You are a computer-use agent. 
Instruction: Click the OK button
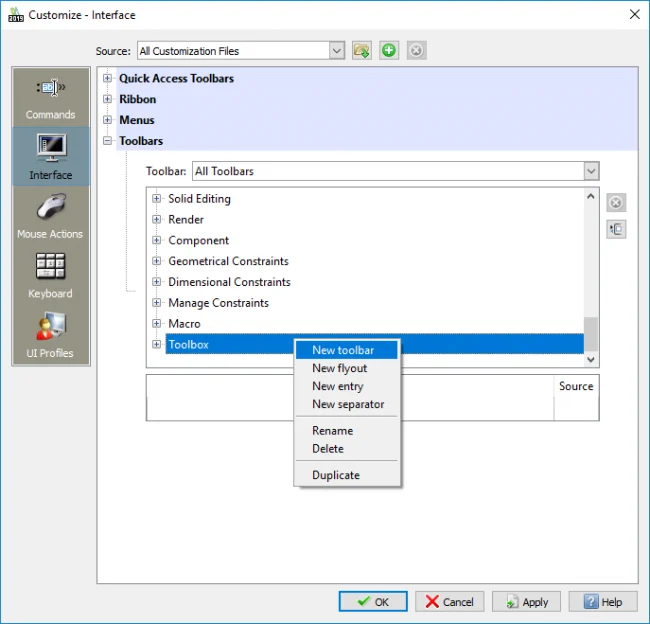(372, 602)
